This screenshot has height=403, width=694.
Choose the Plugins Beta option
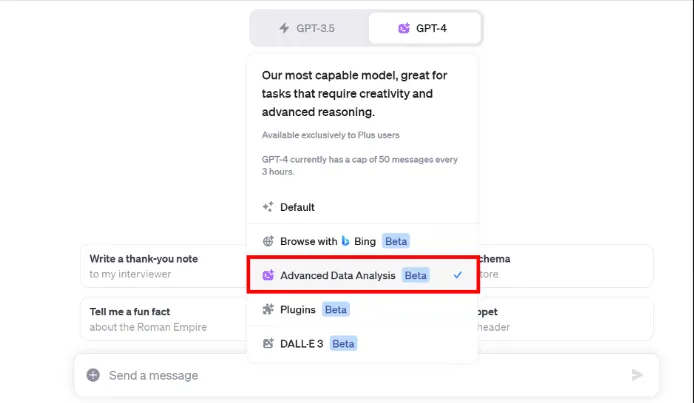click(x=362, y=309)
